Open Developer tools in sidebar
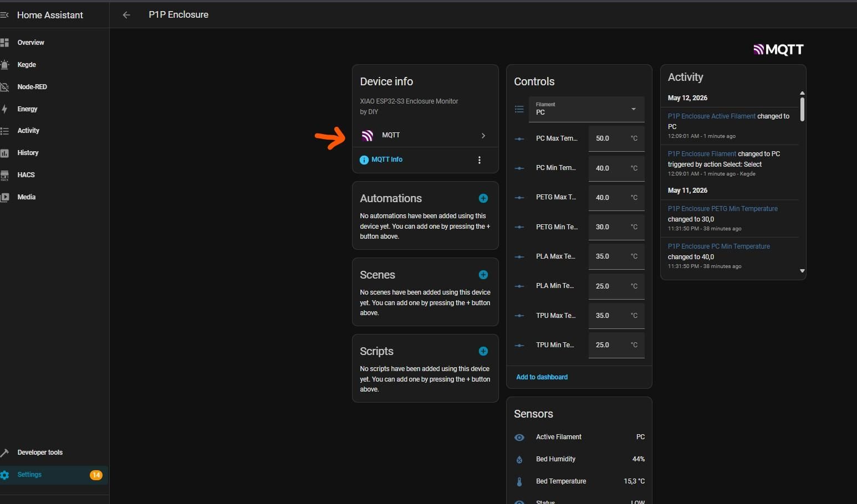 (x=54, y=452)
